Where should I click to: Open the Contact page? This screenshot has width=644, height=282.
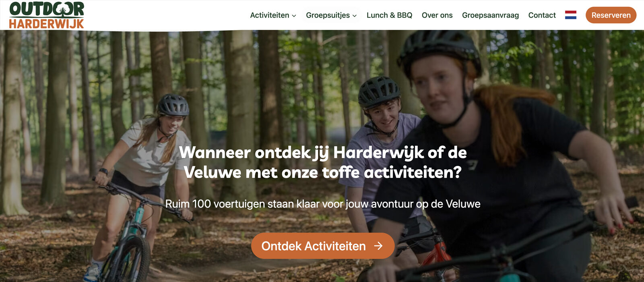[x=542, y=15]
